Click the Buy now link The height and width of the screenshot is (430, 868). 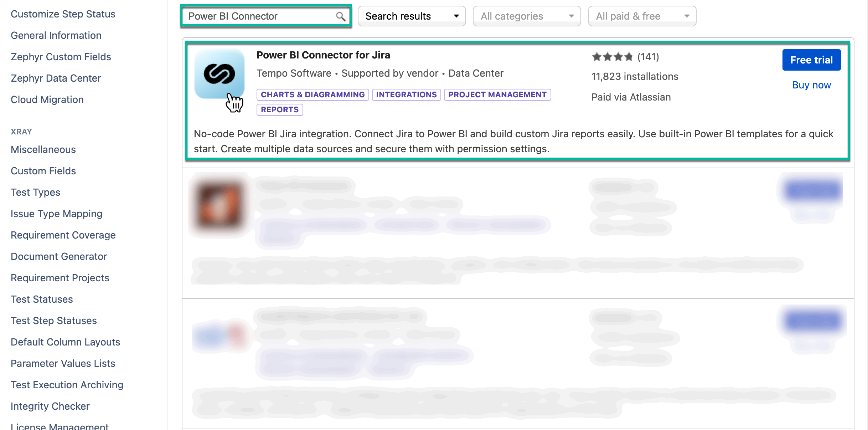[811, 85]
